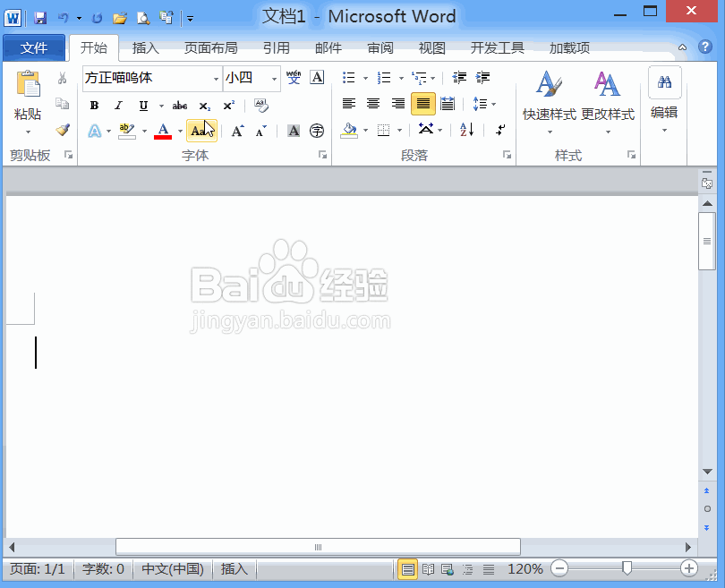Click the Paste clipboard icon
This screenshot has height=588, width=725.
[x=29, y=83]
